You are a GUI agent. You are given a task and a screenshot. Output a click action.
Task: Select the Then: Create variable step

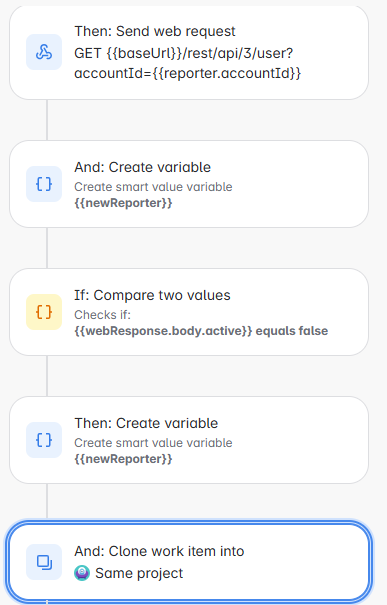click(x=189, y=440)
